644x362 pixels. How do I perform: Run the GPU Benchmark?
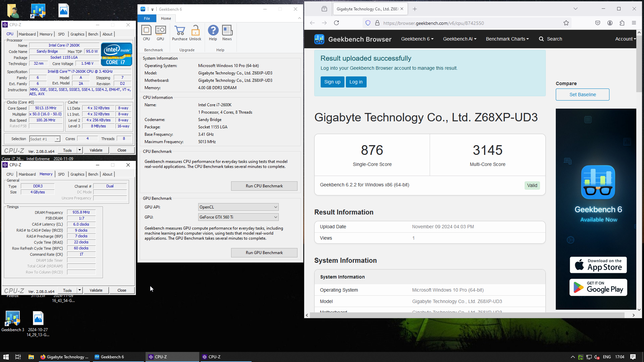[x=264, y=253]
